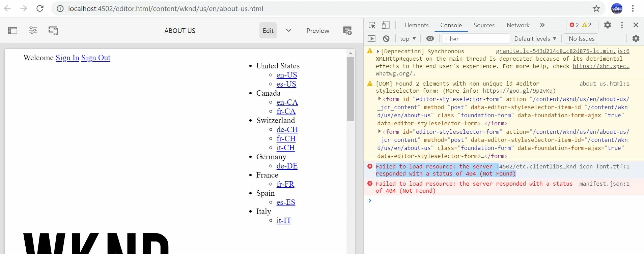
Task: Expand the first editor-styleselector-form node
Action: click(x=380, y=99)
